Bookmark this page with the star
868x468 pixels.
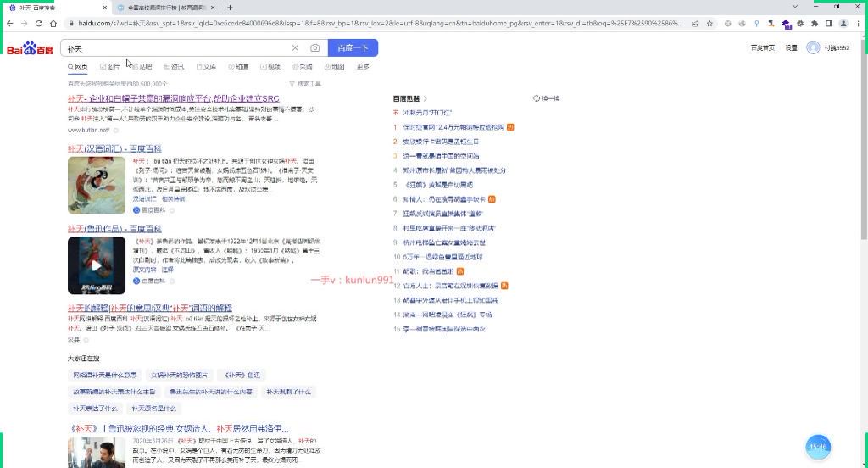709,23
